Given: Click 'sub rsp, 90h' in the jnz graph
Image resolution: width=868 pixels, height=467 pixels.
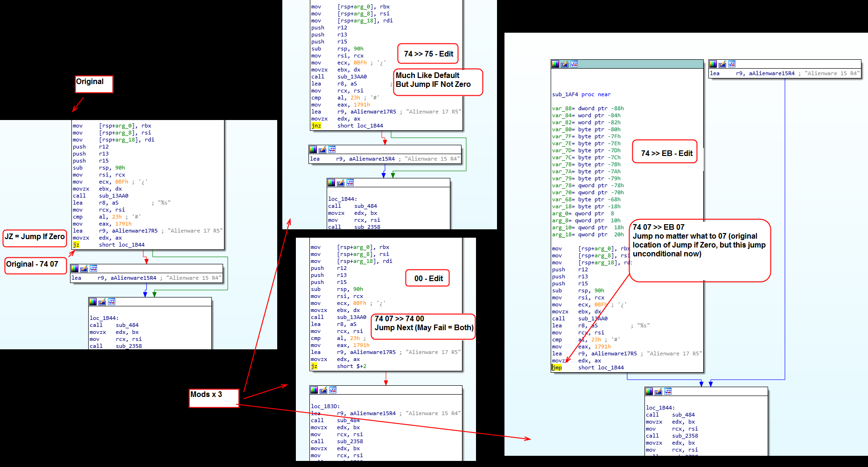Looking at the screenshot, I should click(337, 49).
